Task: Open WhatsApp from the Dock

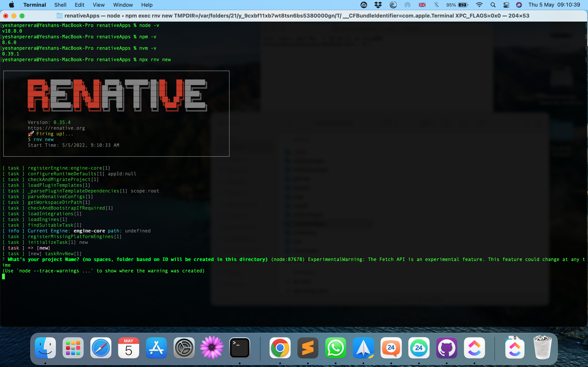Action: pos(336,348)
